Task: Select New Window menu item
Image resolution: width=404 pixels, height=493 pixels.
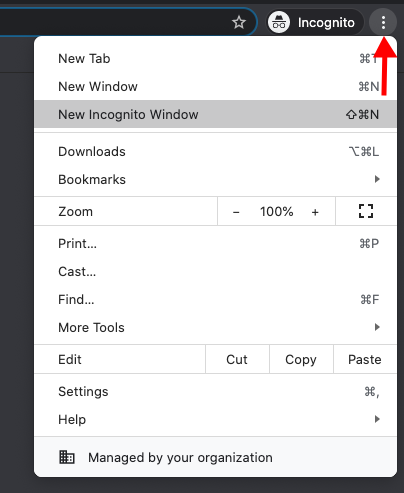Action: tap(215, 87)
